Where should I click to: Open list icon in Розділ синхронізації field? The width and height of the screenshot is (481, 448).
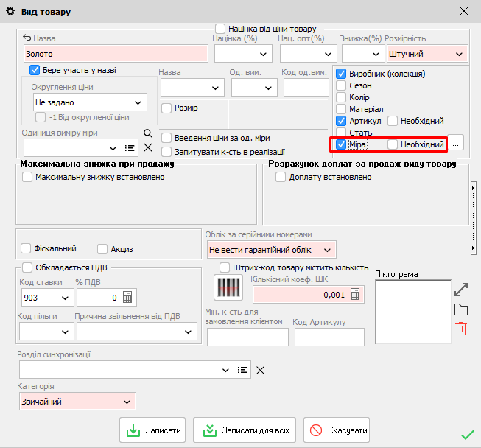242,370
